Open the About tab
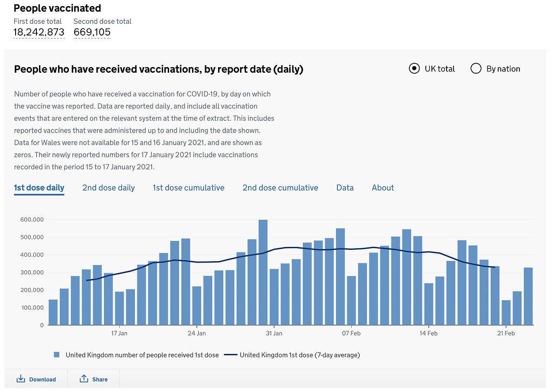 click(x=383, y=188)
